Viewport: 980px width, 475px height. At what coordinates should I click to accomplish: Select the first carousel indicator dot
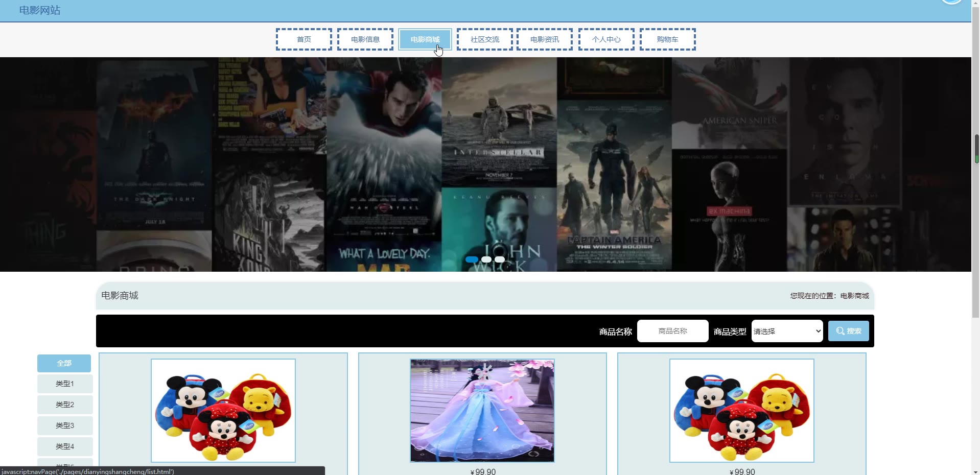tap(472, 259)
